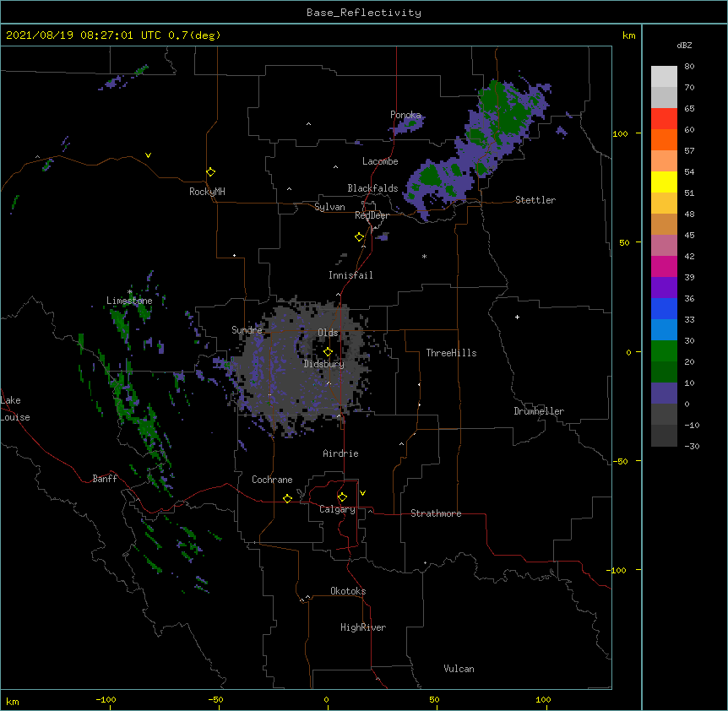
Task: Click the 100 tick on the right axis
Action: (620, 133)
